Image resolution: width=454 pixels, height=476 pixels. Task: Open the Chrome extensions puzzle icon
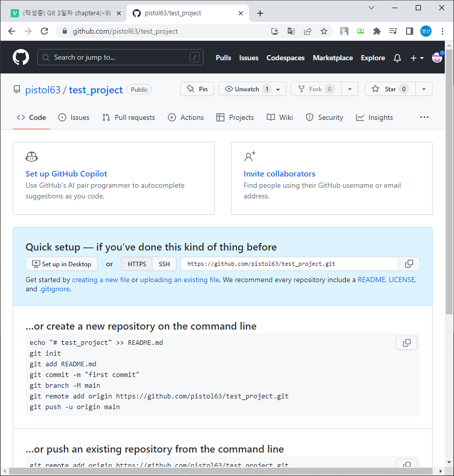(376, 31)
